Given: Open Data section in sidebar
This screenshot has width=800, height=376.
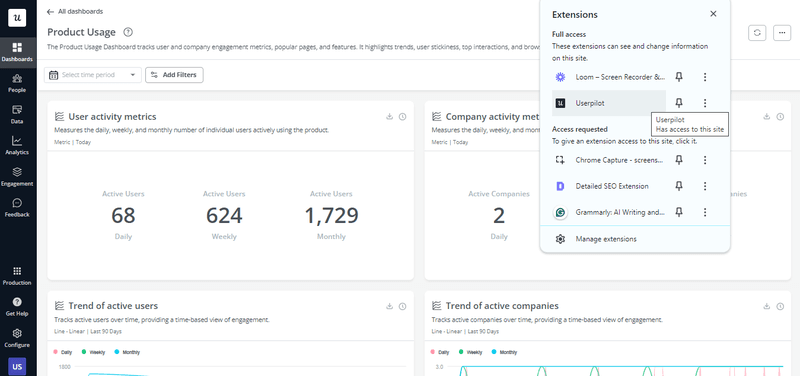Looking at the screenshot, I should coord(17,115).
